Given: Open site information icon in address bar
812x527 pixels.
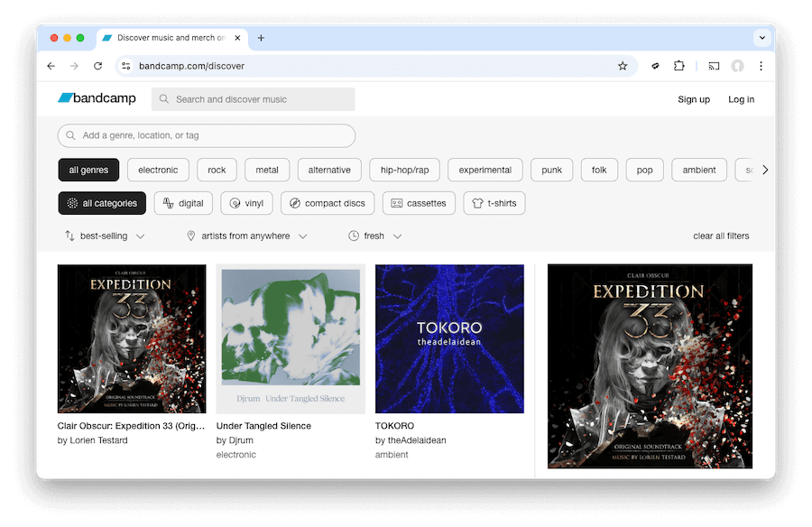Looking at the screenshot, I should (x=125, y=66).
